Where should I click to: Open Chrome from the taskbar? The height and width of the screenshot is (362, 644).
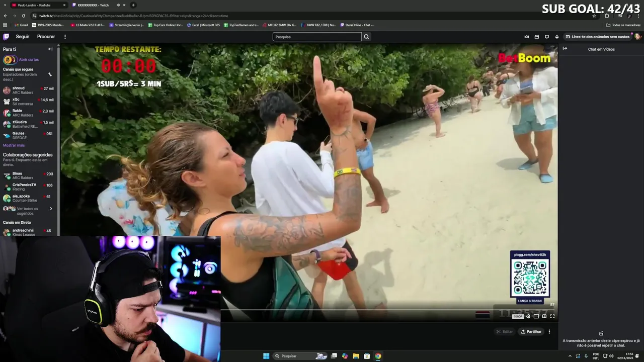click(378, 356)
